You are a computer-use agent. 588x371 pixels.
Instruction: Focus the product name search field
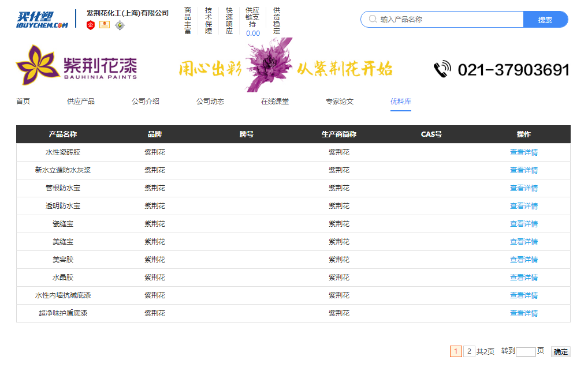click(442, 20)
